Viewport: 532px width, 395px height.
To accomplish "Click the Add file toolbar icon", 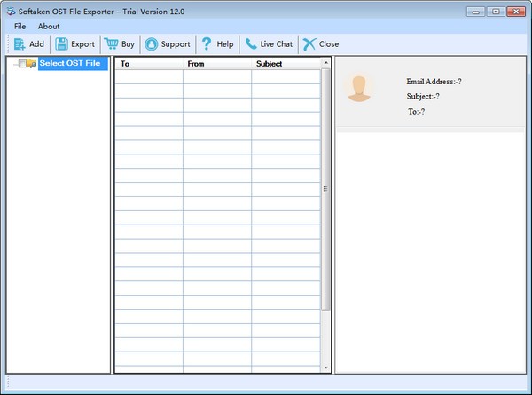I will pyautogui.click(x=20, y=43).
